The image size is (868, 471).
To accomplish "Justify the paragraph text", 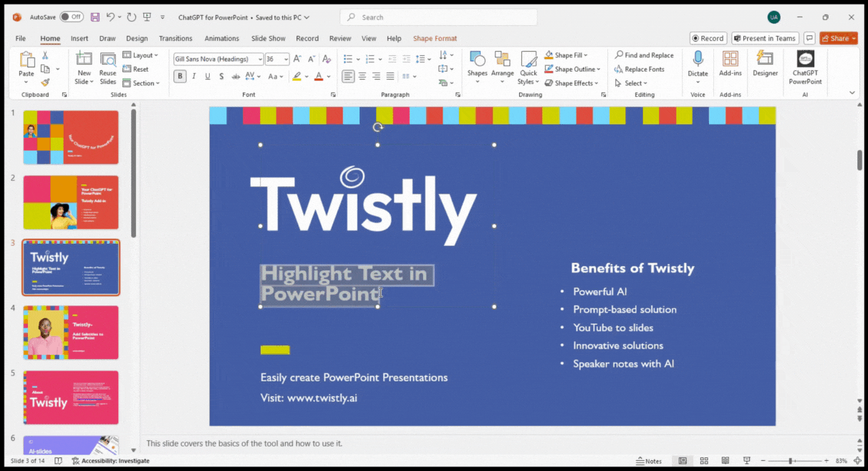I will (x=390, y=76).
